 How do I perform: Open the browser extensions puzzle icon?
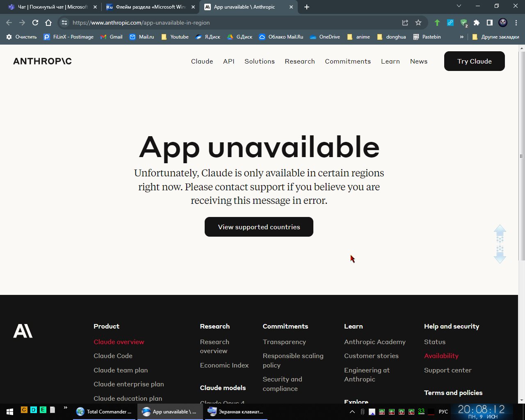(476, 23)
